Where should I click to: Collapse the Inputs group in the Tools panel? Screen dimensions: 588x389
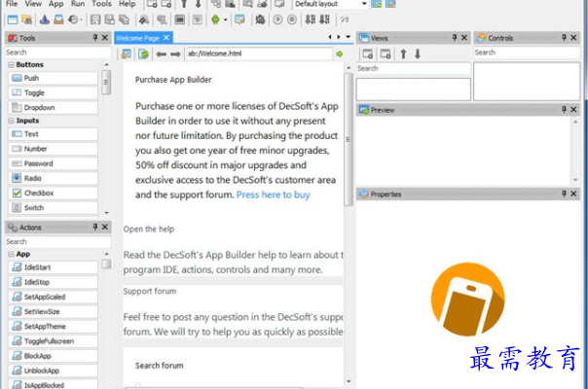tap(11, 121)
